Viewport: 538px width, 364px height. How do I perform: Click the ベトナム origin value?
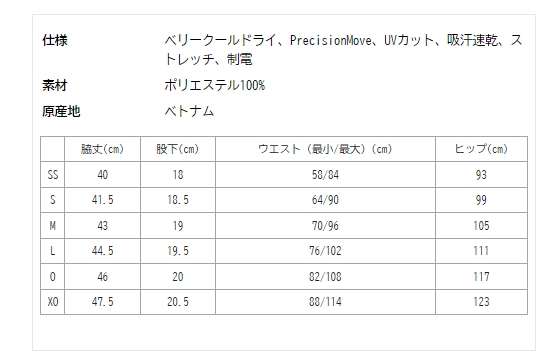coord(189,111)
